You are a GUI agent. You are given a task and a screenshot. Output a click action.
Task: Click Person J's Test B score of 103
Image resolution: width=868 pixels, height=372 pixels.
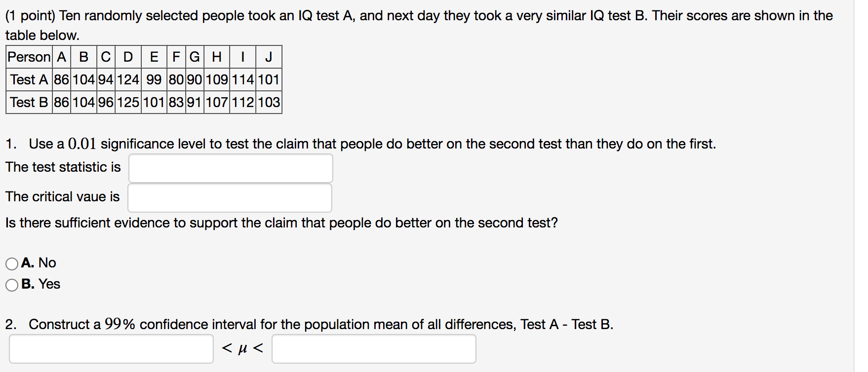[x=269, y=103]
